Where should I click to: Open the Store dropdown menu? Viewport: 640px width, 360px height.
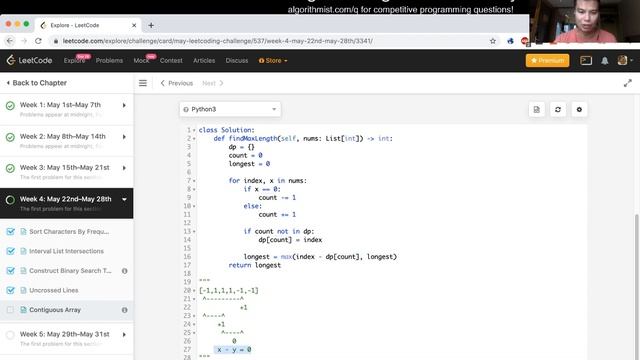click(273, 60)
